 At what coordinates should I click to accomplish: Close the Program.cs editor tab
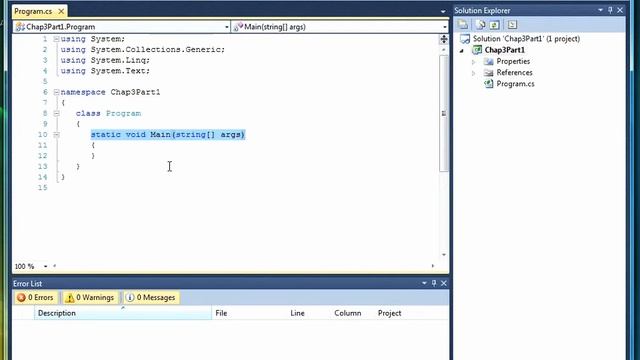pos(61,11)
